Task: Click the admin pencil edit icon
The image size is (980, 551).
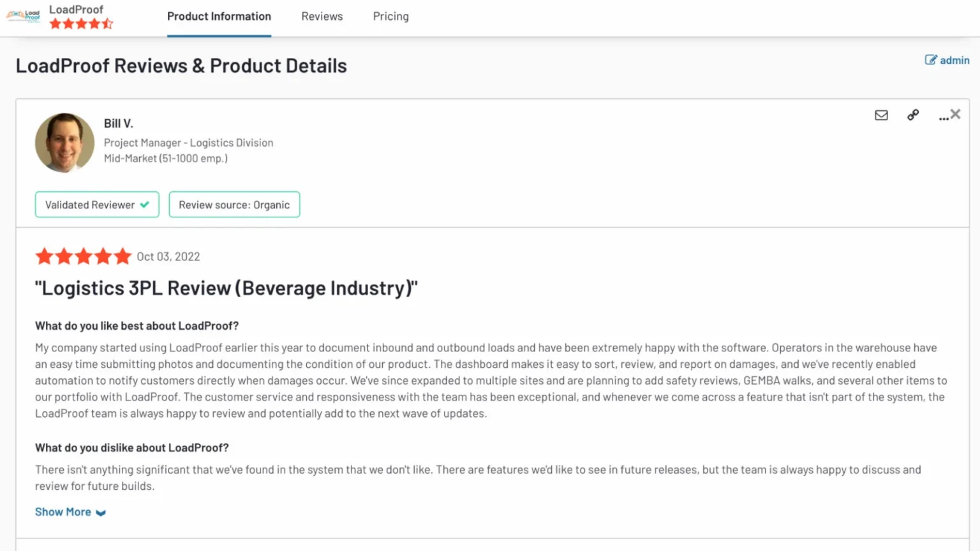Action: point(931,60)
